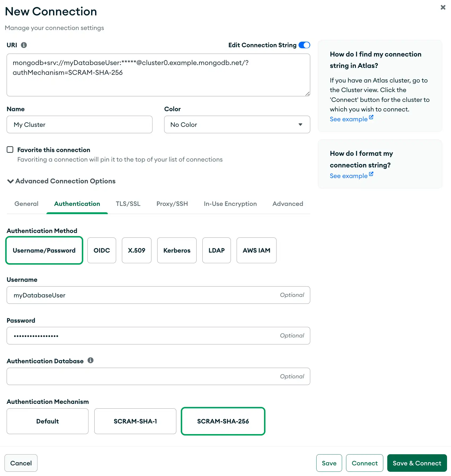Choose the SCRAM-SHA-1 mechanism
Image resolution: width=451 pixels, height=476 pixels.
[135, 421]
